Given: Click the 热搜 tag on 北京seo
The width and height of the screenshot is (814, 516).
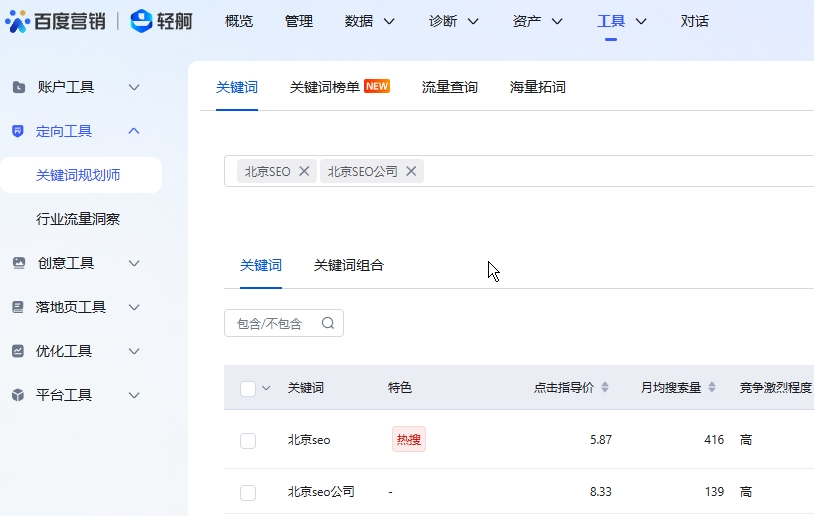Looking at the screenshot, I should click(409, 439).
